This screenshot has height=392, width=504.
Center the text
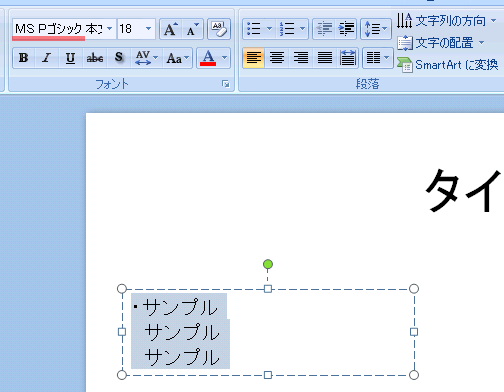[x=277, y=58]
